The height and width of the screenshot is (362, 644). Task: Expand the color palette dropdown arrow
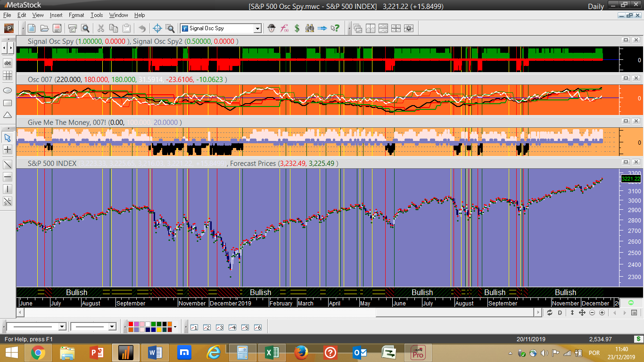(175, 327)
